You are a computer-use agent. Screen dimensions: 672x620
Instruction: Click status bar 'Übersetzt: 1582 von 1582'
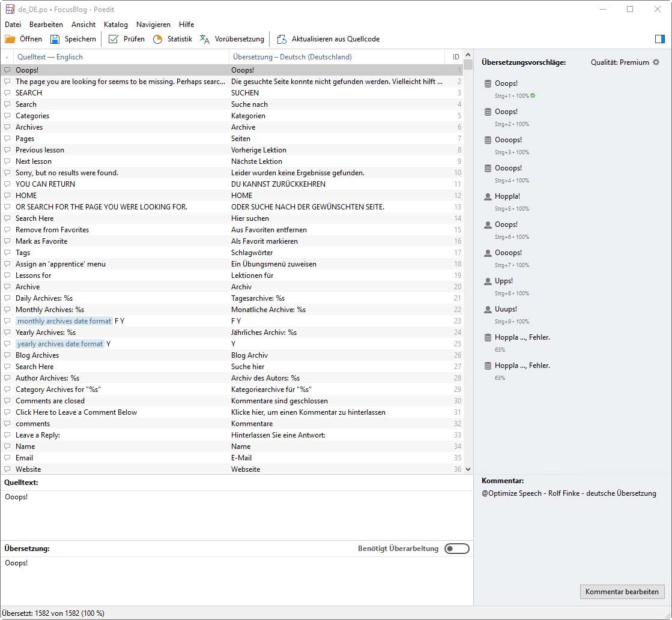coord(53,613)
